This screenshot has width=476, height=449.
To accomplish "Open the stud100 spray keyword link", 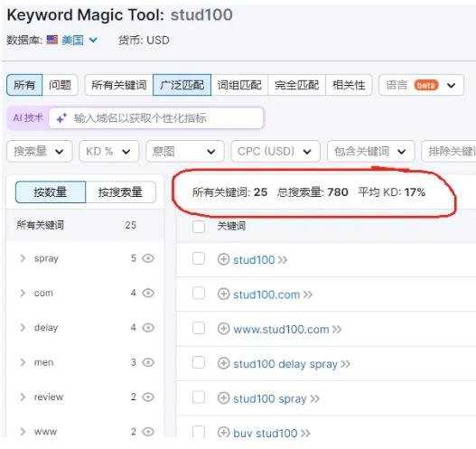I will coord(270,398).
